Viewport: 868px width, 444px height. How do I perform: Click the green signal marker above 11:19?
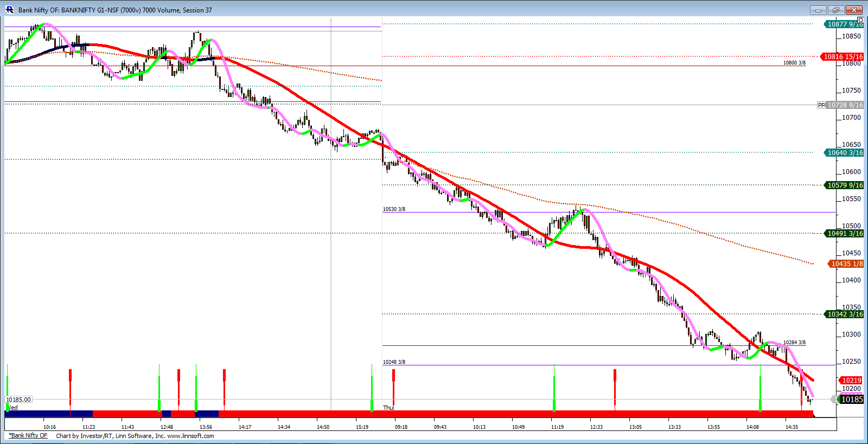pyautogui.click(x=554, y=388)
